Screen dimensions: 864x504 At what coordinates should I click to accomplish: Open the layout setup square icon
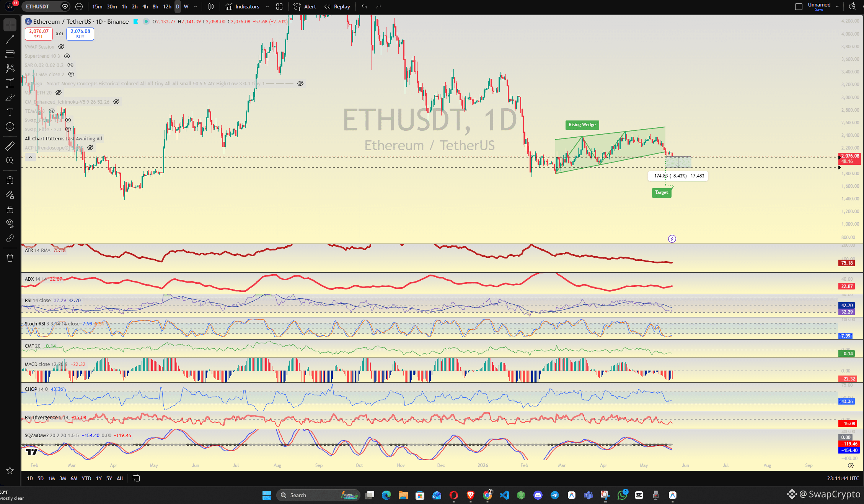(x=799, y=7)
